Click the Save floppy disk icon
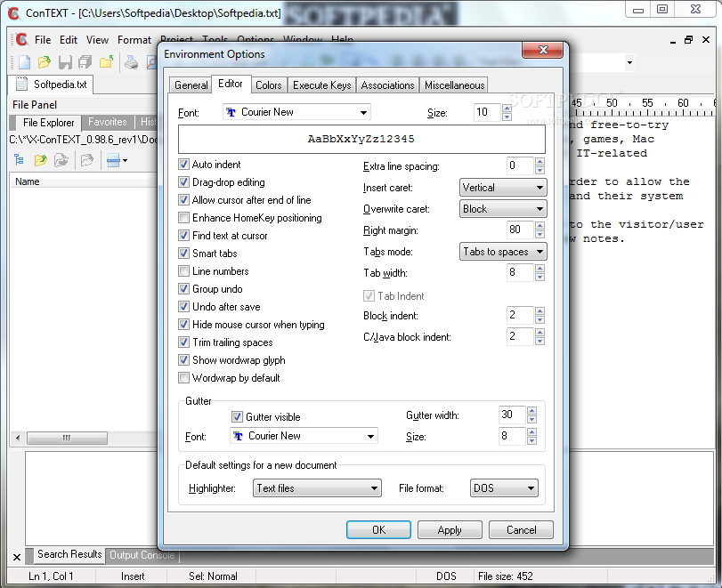This screenshot has height=588, width=722. tap(65, 62)
